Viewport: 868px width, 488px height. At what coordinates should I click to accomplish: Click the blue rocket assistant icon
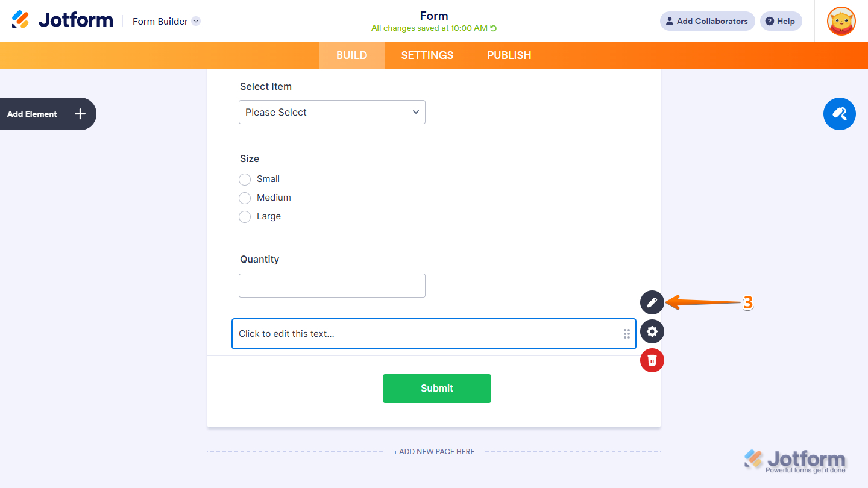coord(839,114)
